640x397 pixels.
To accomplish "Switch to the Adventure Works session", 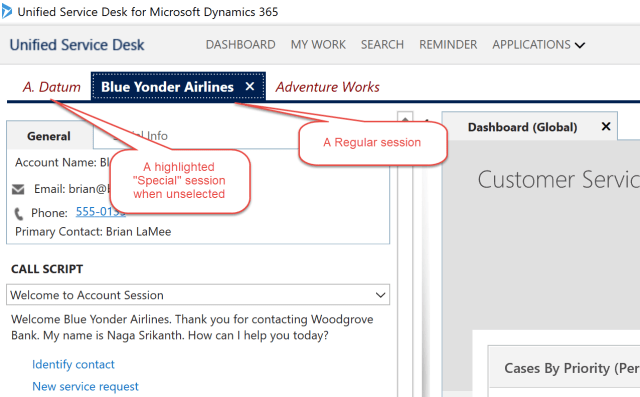I will [327, 87].
